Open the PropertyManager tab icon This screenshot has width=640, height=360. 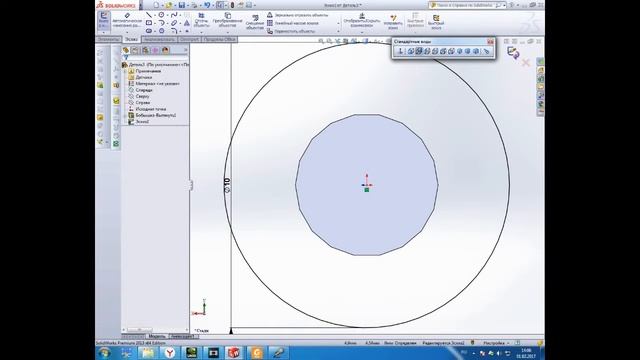coord(135,51)
